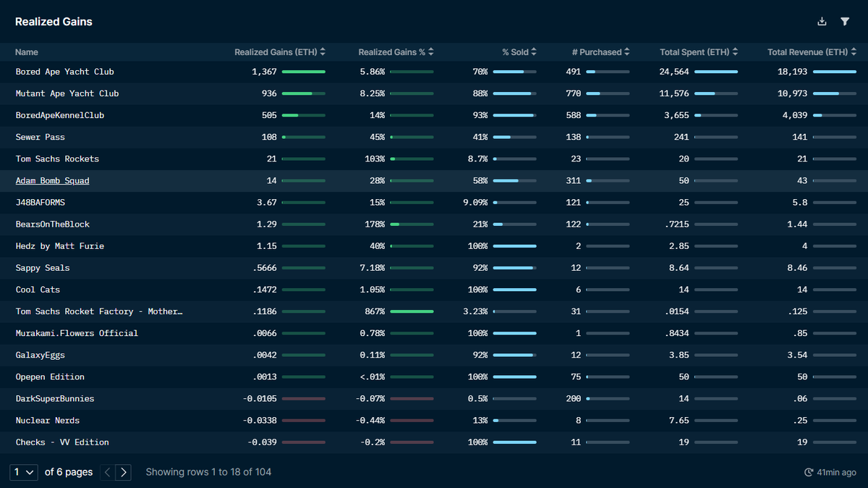
Task: Select Murakami.Flowers Official row name
Action: click(x=77, y=333)
